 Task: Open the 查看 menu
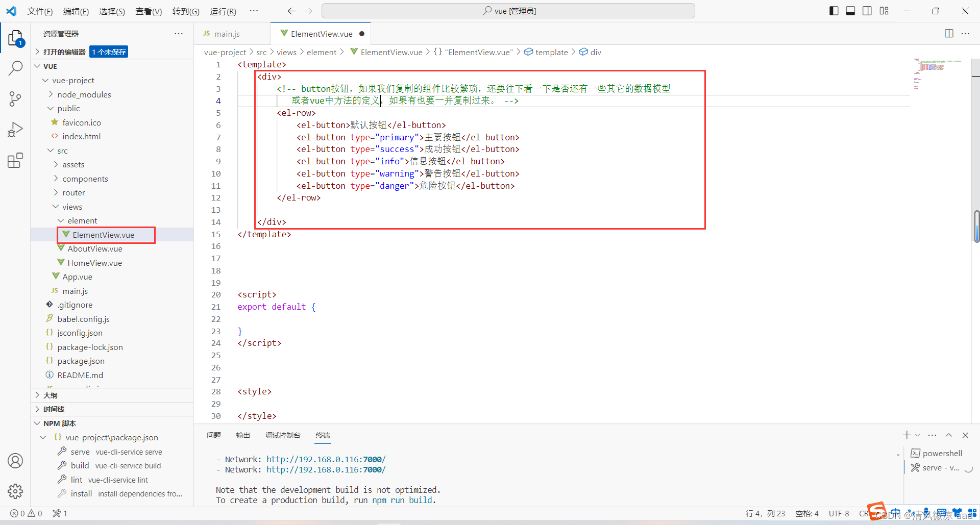coord(149,11)
